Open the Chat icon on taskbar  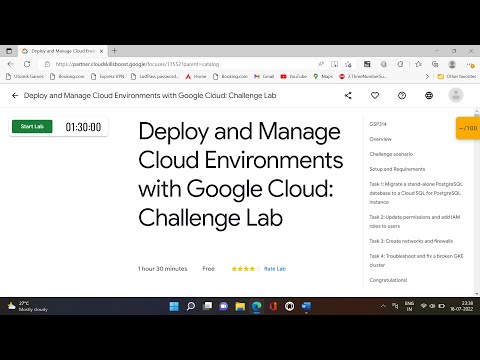224,306
